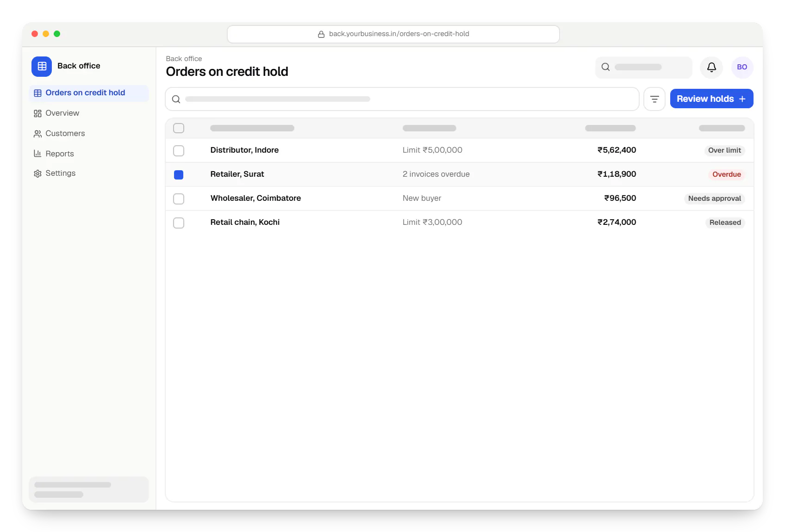
Task: Click the Retail chain, Kochi name
Action: click(245, 222)
